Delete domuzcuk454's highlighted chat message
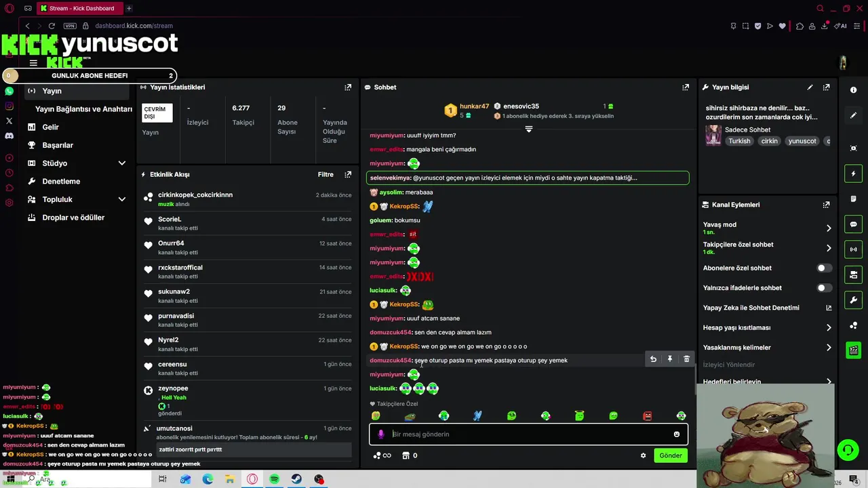Image resolution: width=868 pixels, height=488 pixels. (686, 359)
